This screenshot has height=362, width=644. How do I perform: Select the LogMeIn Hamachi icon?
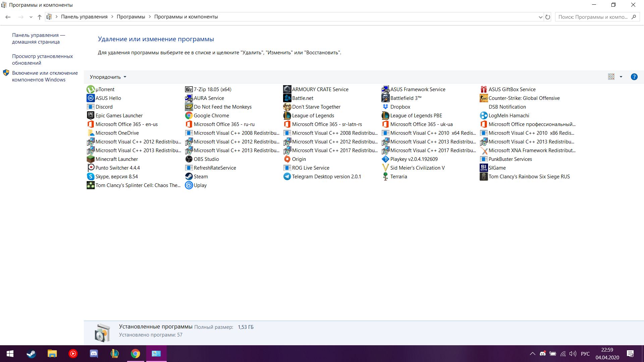[x=484, y=116]
